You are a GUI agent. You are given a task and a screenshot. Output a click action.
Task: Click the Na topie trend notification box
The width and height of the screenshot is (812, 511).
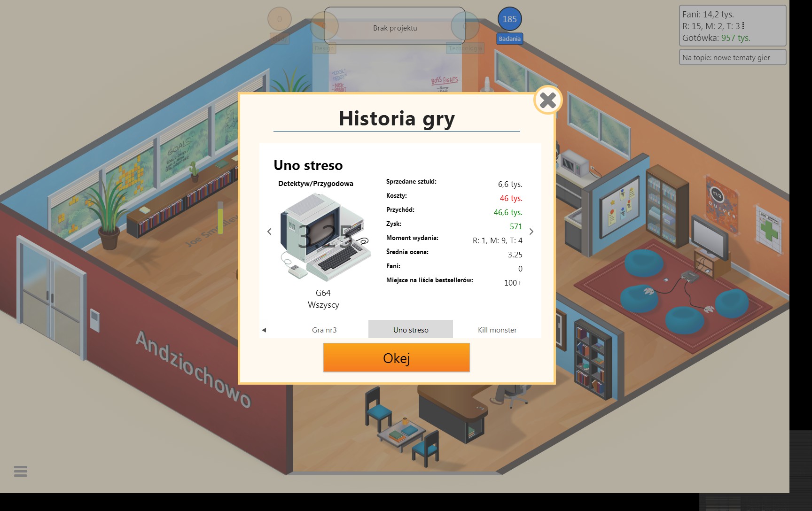(x=732, y=58)
